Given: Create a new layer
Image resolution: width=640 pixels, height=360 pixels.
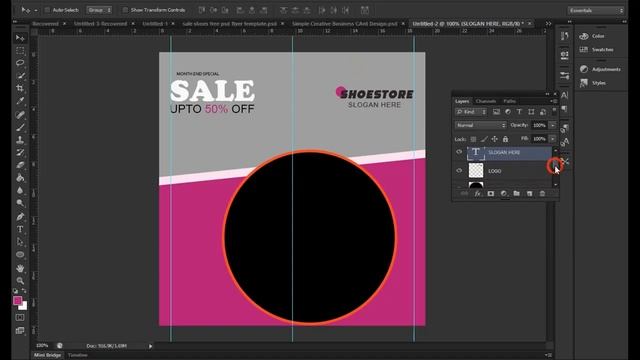Looking at the screenshot, I should click(x=529, y=193).
